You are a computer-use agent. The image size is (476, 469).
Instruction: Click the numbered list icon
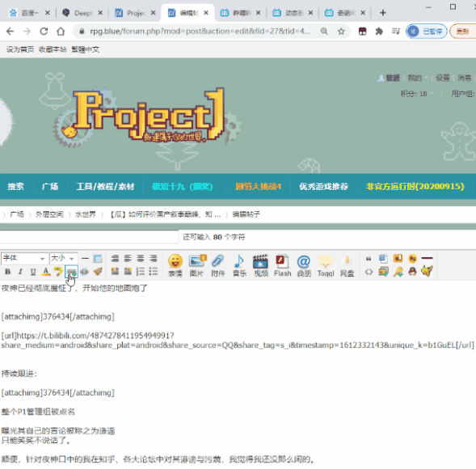click(x=141, y=271)
